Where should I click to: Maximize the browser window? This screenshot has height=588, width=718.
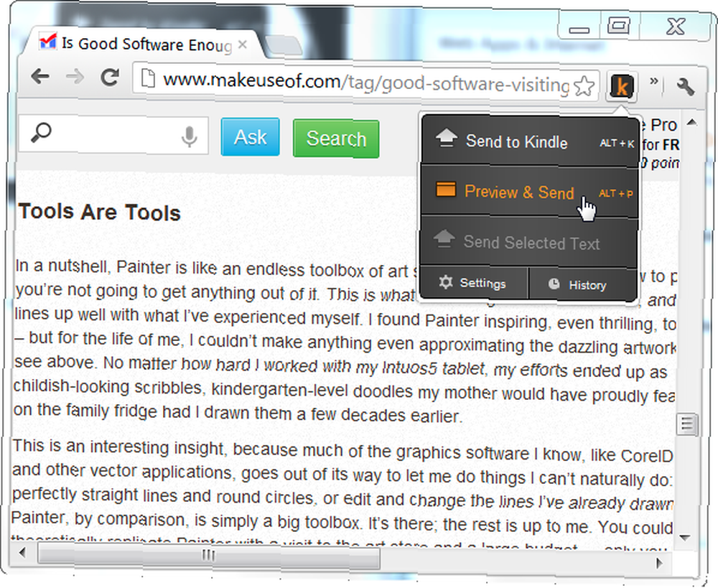tap(618, 26)
